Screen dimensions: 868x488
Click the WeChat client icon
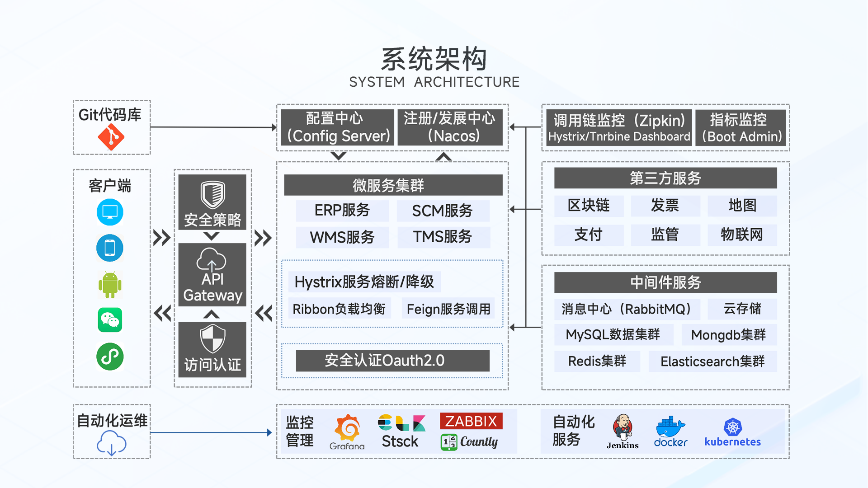(110, 320)
